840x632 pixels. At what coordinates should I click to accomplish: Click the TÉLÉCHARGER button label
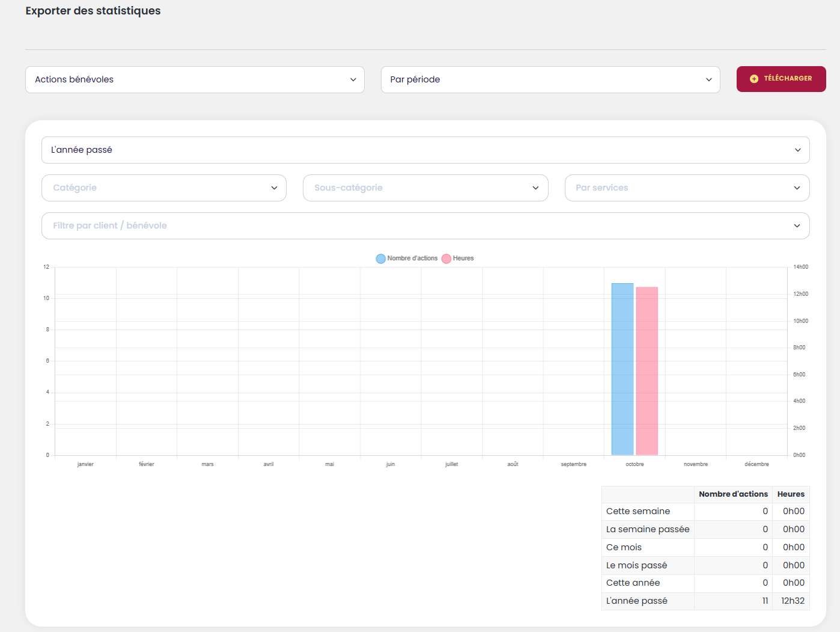coord(788,79)
